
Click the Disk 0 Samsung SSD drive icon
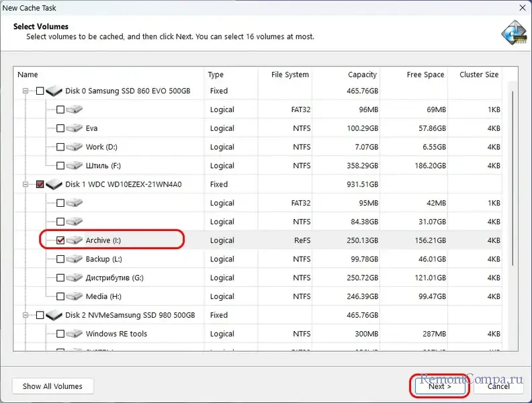click(54, 91)
